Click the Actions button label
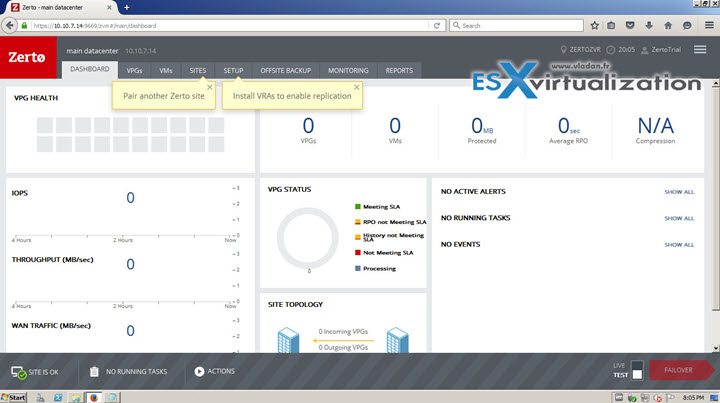Screen dimensions: 720x403 pos(221,371)
